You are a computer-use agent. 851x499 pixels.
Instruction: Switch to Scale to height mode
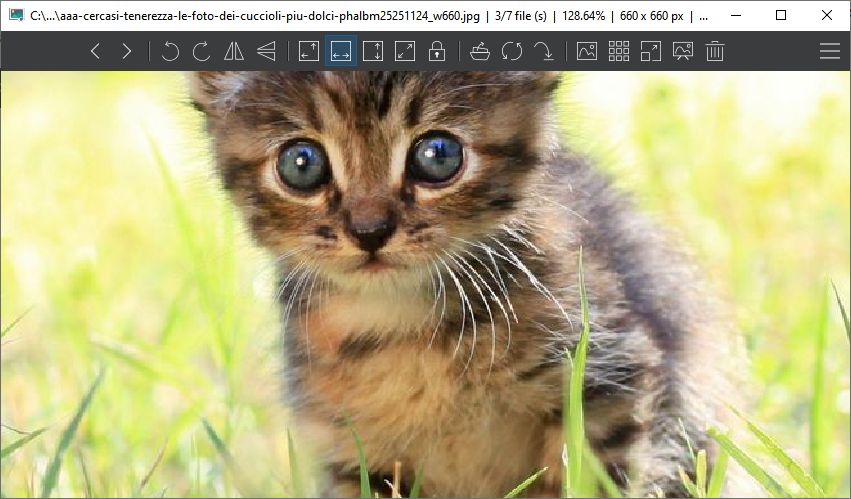(x=373, y=52)
